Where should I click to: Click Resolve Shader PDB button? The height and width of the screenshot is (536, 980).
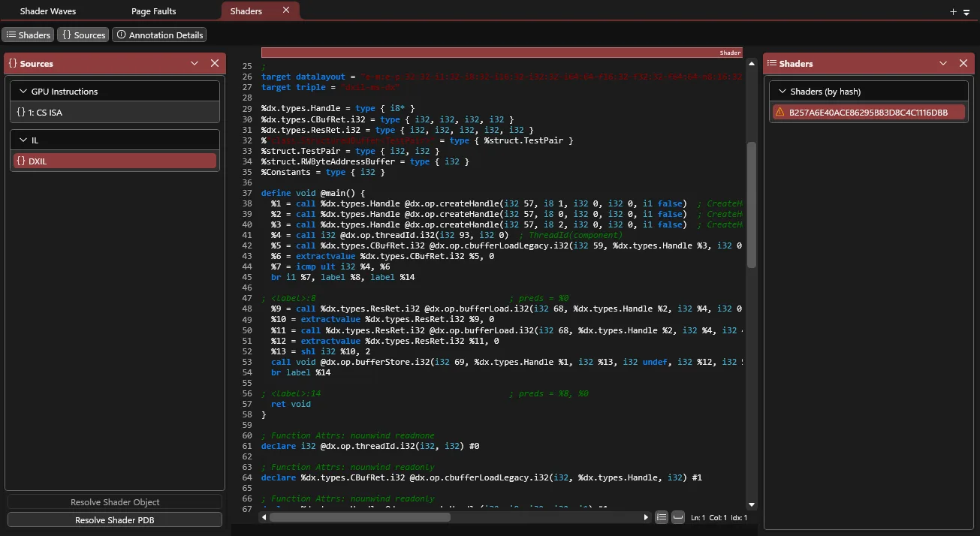click(115, 520)
